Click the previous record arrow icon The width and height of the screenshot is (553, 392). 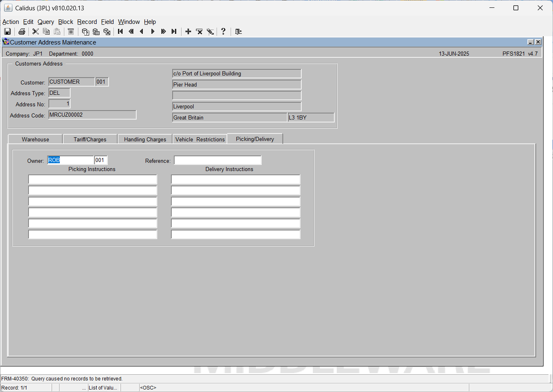click(142, 32)
